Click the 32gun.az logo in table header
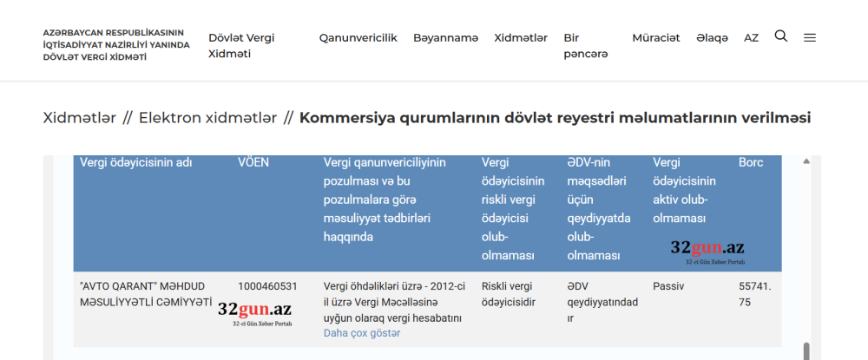Image resolution: width=868 pixels, height=360 pixels. (x=707, y=252)
